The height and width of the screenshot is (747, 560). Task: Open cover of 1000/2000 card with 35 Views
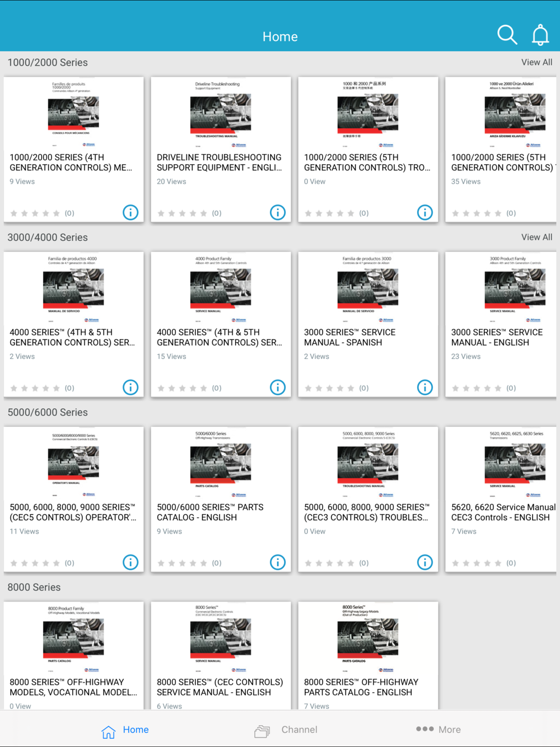(515, 114)
